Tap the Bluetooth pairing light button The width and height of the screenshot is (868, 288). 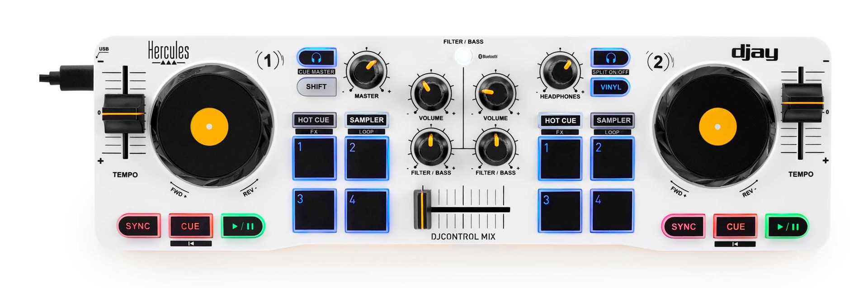click(x=462, y=57)
